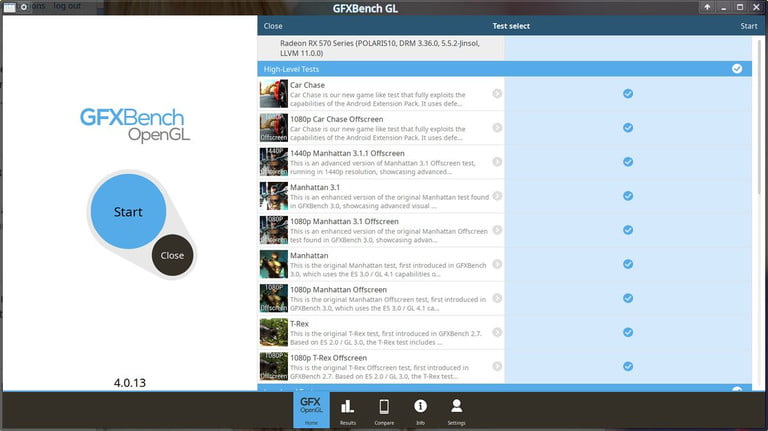The image size is (768, 431).
Task: Expand 1080p Manhattan 3.1 Offscreen details arrow
Action: point(497,230)
